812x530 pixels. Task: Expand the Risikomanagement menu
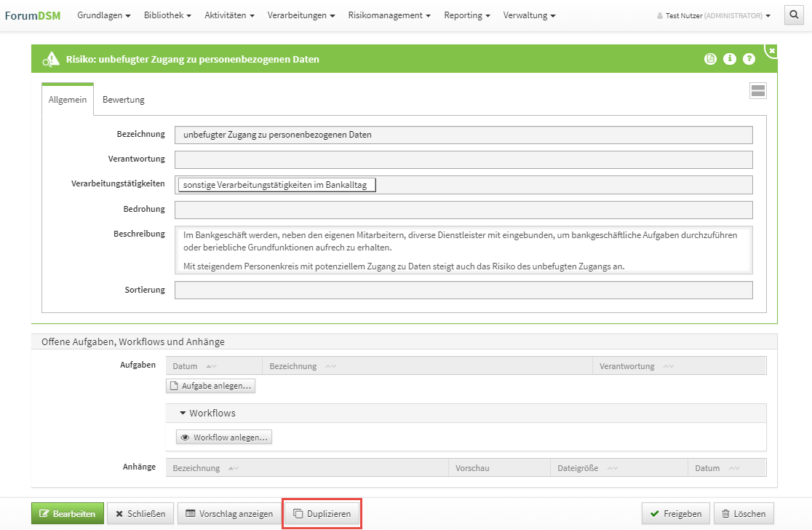click(x=389, y=15)
